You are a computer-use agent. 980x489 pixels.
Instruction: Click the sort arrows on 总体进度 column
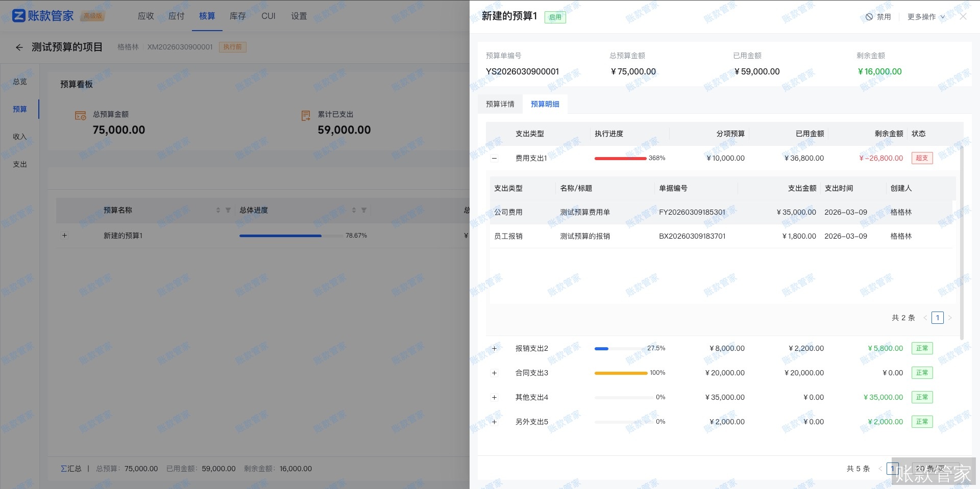pyautogui.click(x=353, y=210)
